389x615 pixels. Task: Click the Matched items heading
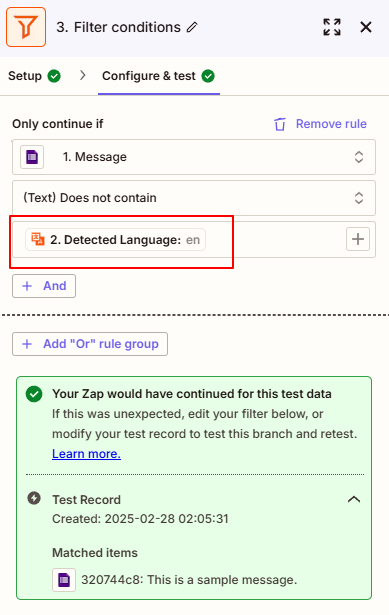tap(95, 553)
